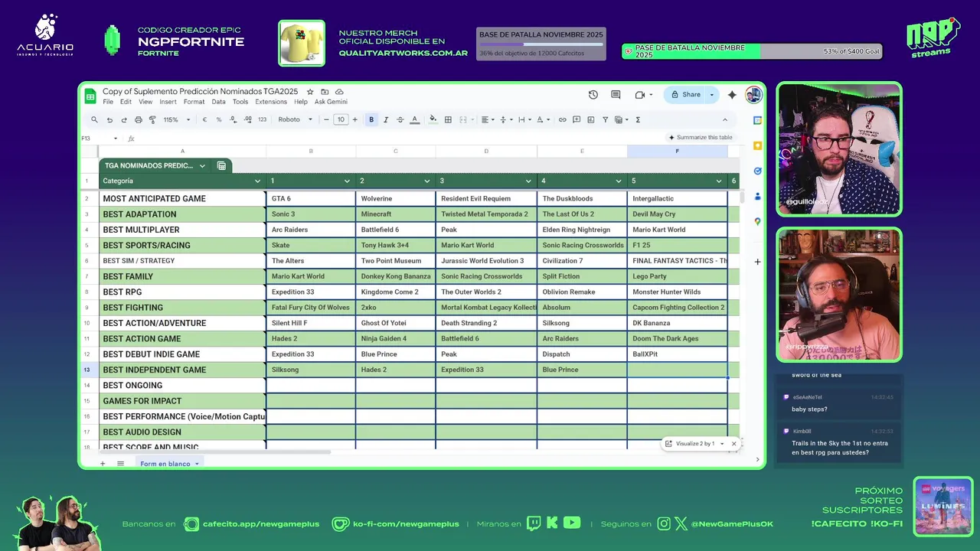This screenshot has height=551, width=980.
Task: Open version history clock icon
Action: click(x=593, y=95)
